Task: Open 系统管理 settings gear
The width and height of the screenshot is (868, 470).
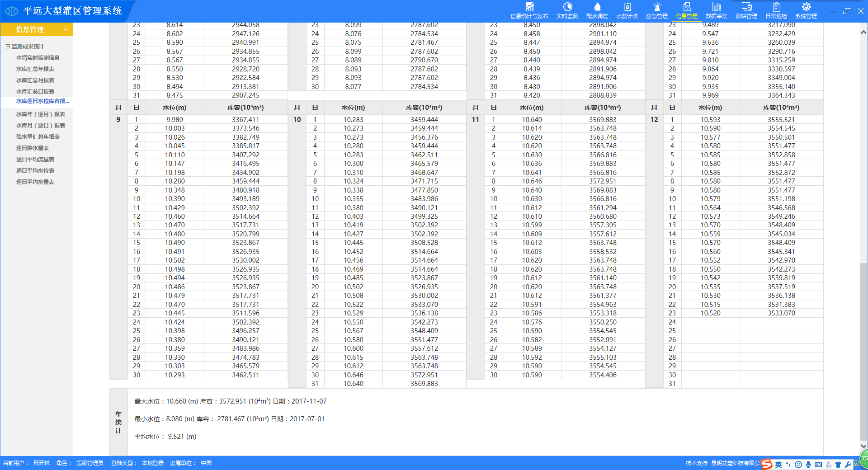Action: (x=806, y=11)
